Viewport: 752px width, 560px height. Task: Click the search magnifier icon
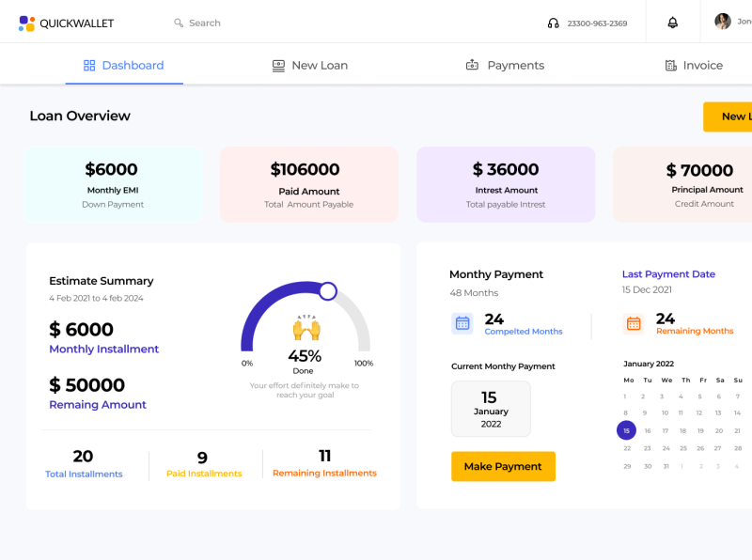pos(179,23)
